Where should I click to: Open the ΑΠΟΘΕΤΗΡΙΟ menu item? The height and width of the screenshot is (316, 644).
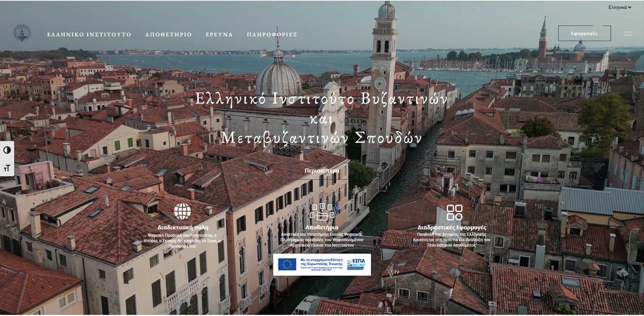[x=168, y=34]
